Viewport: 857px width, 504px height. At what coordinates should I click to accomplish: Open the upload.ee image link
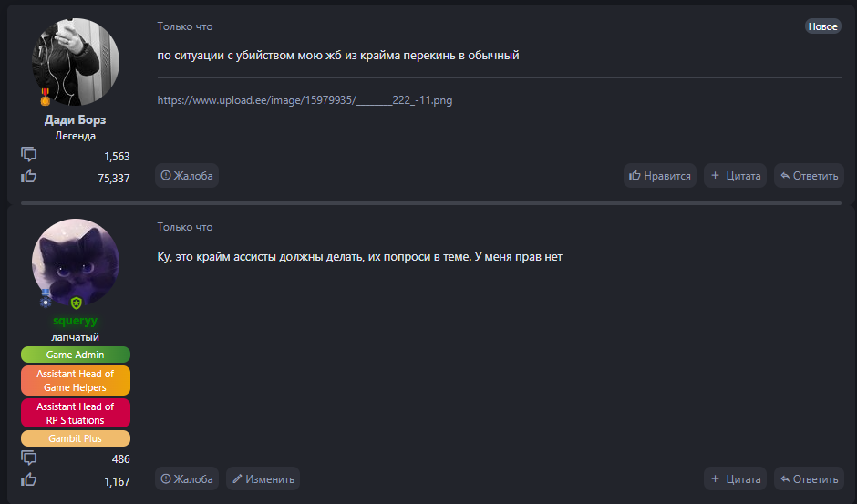click(305, 100)
